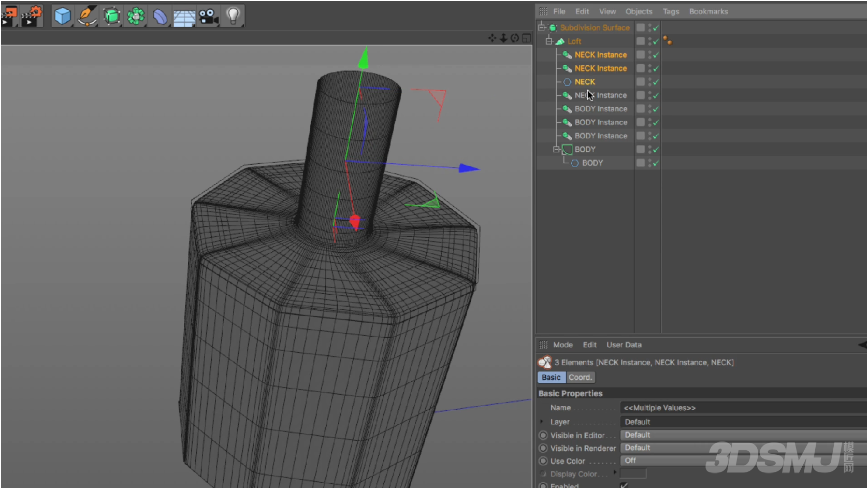The height and width of the screenshot is (489, 868).
Task: Collapse the Loft hierarchy
Action: click(x=549, y=41)
